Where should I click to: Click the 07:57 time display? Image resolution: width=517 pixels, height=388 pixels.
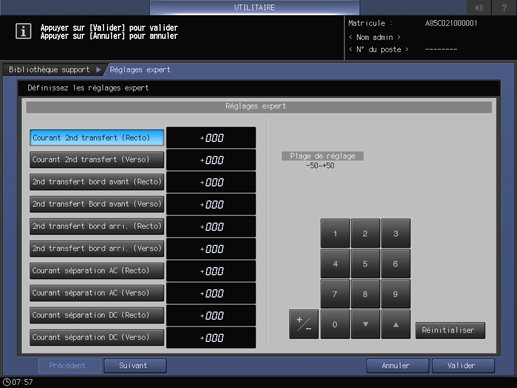point(22,382)
